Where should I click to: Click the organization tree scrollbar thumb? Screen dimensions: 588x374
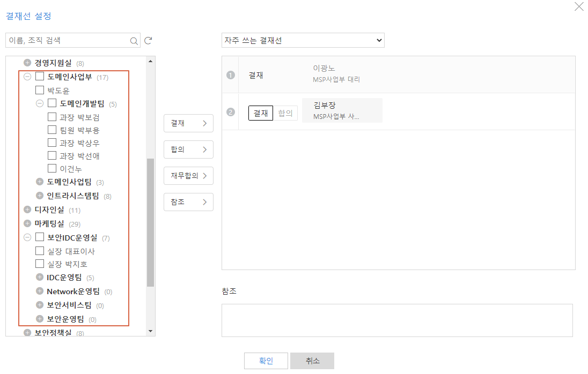[150, 222]
